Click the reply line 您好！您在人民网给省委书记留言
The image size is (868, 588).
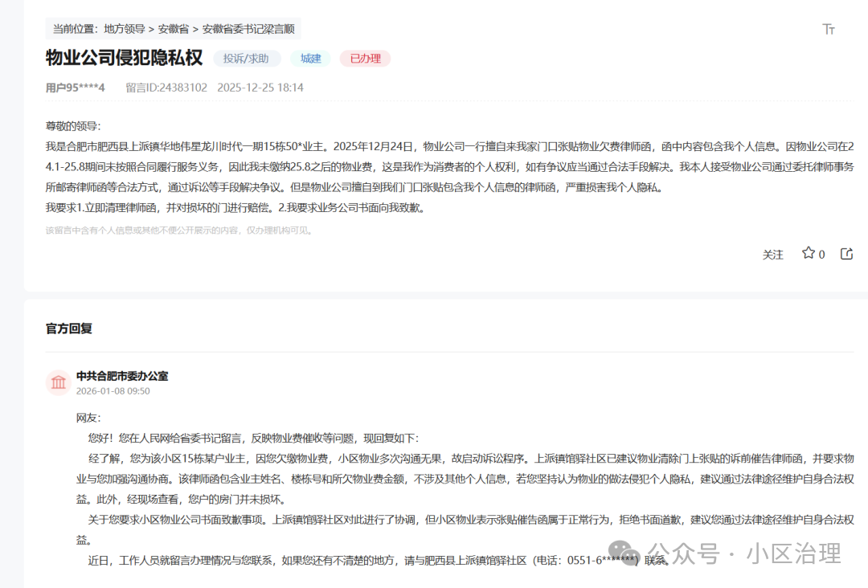[x=253, y=438]
